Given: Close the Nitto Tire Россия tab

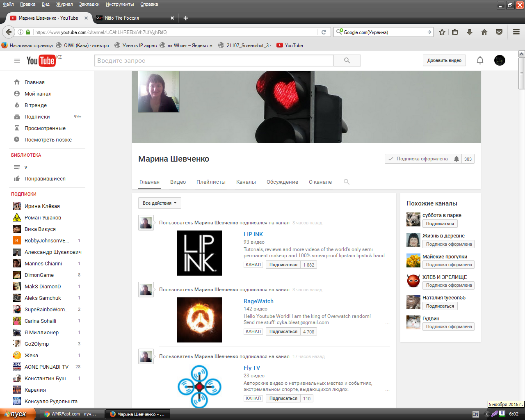Looking at the screenshot, I should tap(172, 18).
